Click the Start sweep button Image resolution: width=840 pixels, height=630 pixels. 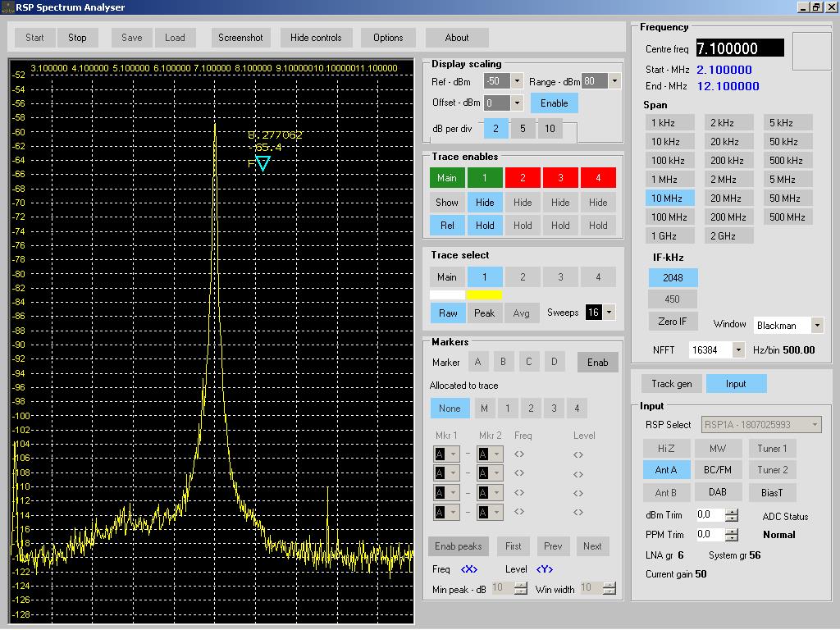pyautogui.click(x=34, y=38)
